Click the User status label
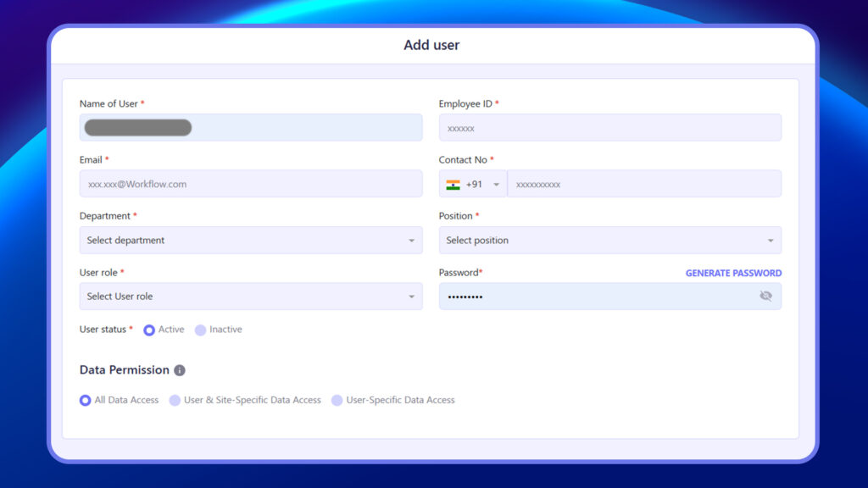The width and height of the screenshot is (868, 488). [x=103, y=330]
